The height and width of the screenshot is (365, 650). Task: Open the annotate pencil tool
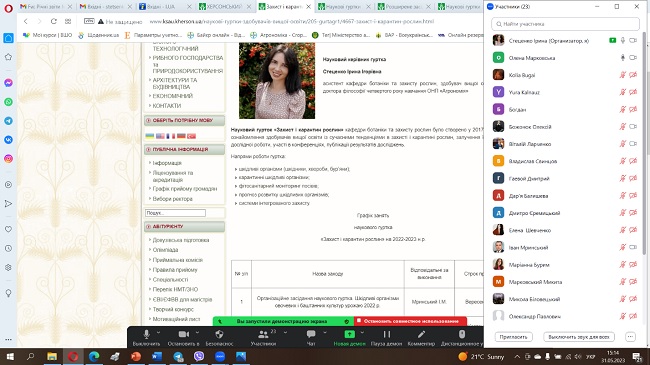(x=421, y=334)
